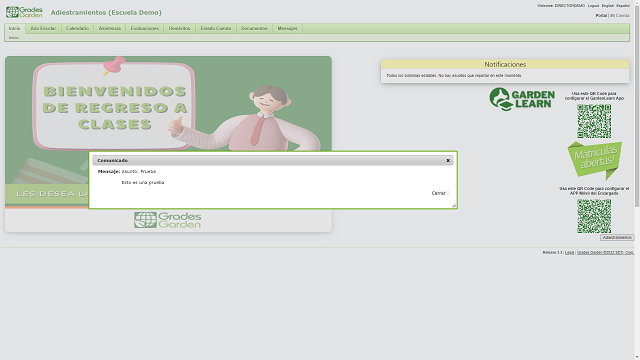Go to the Documentos tab
Viewport: 640px width, 360px height.
[x=254, y=29]
